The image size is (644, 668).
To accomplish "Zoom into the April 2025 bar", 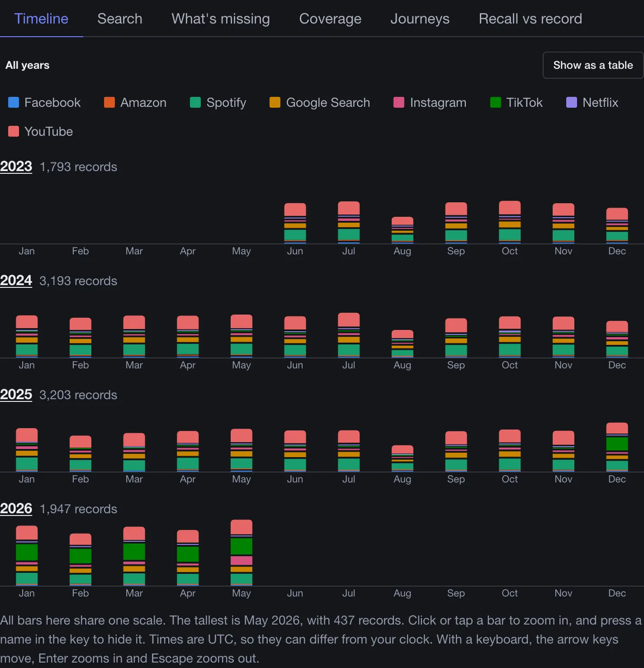I will (x=188, y=451).
